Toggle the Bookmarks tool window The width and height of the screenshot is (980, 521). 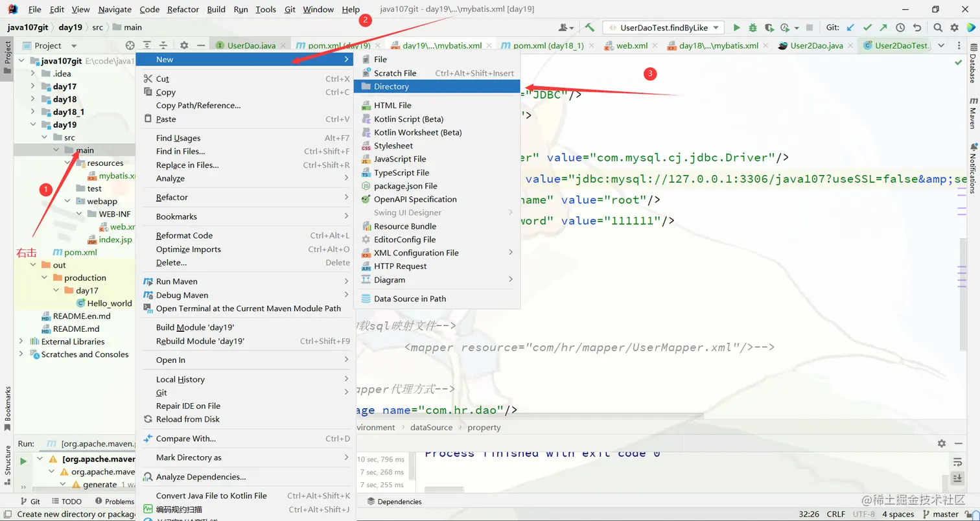pos(7,408)
